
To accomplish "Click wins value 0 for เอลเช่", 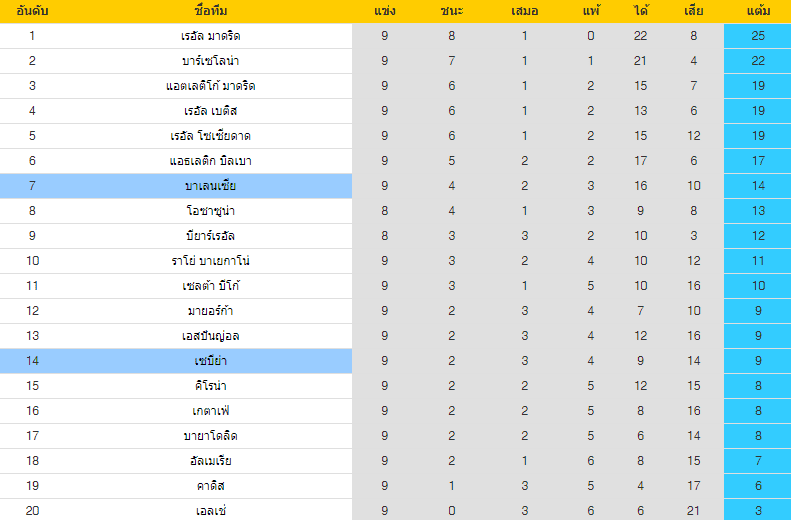I will tap(451, 510).
